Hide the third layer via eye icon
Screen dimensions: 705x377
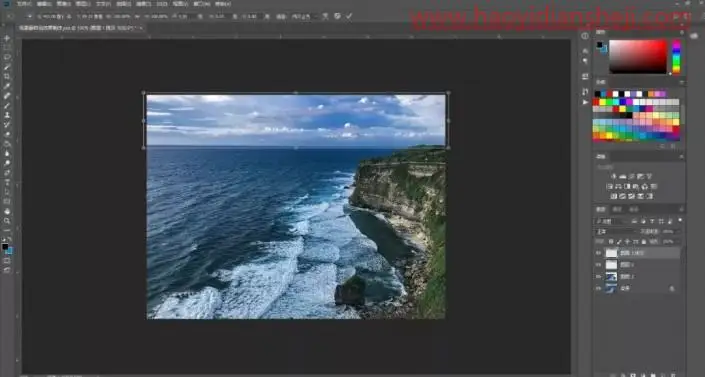(x=598, y=277)
